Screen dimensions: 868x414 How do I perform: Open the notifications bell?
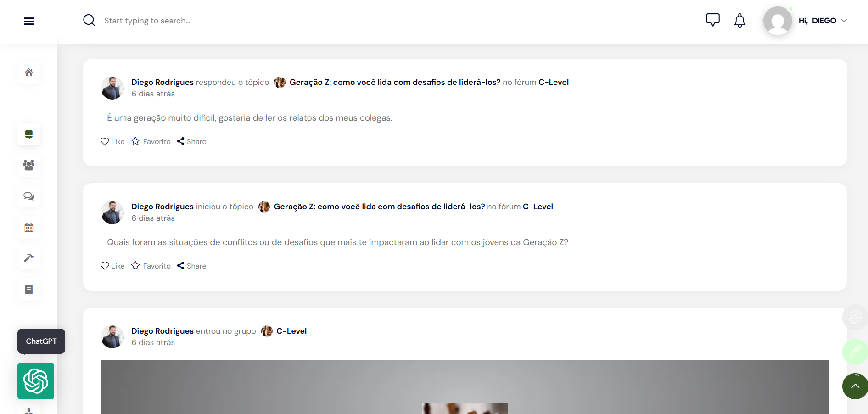739,21
